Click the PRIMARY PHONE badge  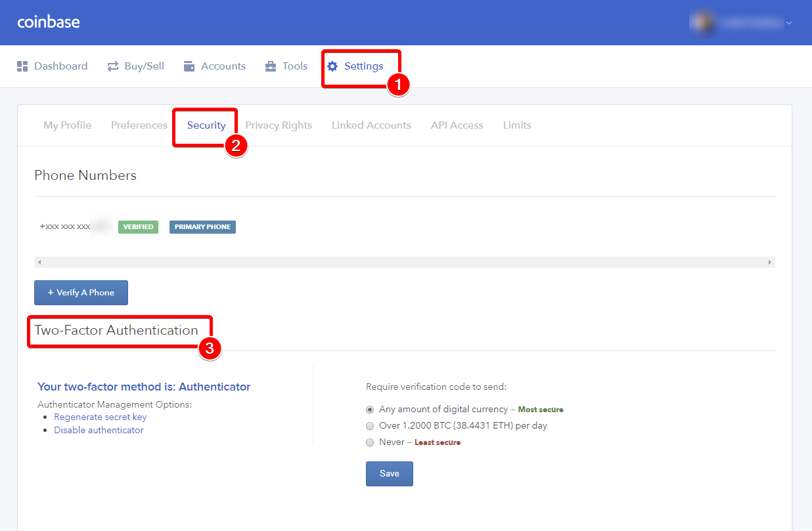(x=202, y=227)
